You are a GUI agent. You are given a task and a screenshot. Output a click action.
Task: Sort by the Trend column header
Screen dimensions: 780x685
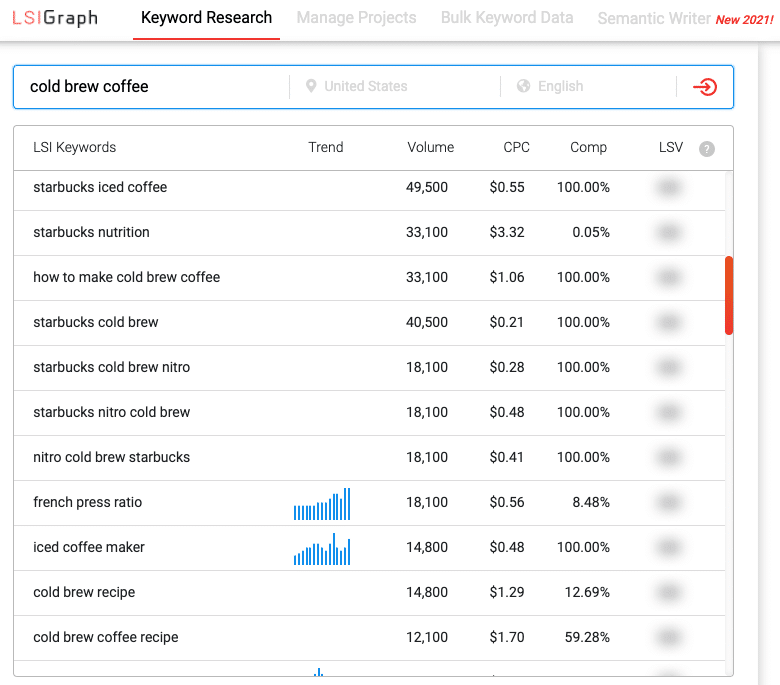coord(326,147)
